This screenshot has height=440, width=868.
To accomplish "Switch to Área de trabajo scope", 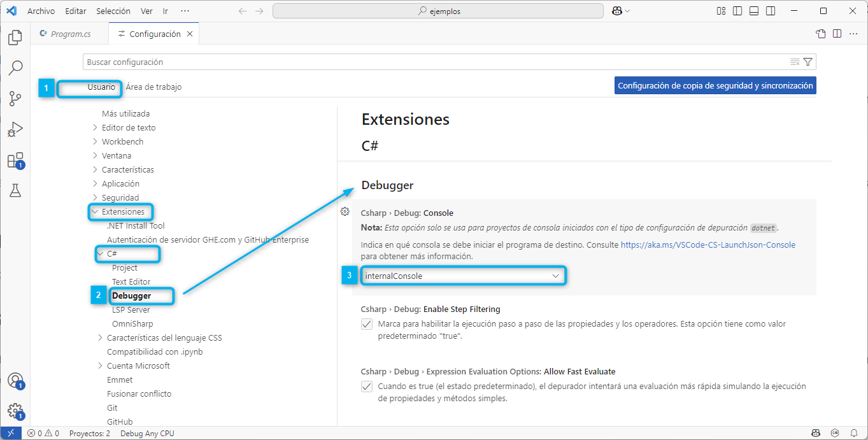I will 153,87.
